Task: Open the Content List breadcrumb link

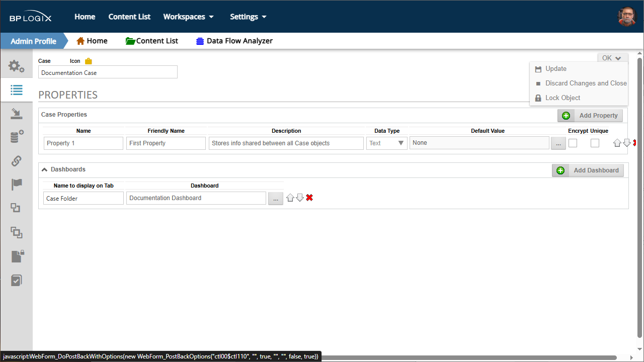Action: (x=157, y=41)
